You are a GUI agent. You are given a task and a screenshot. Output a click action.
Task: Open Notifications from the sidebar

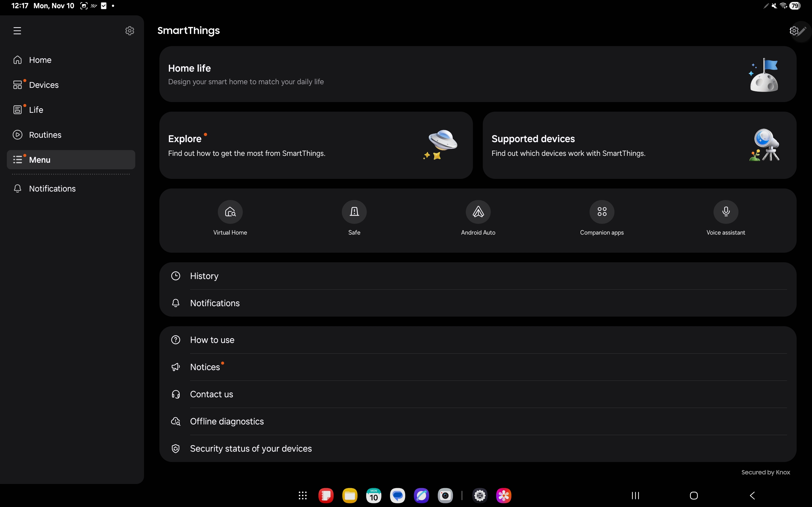coord(52,189)
